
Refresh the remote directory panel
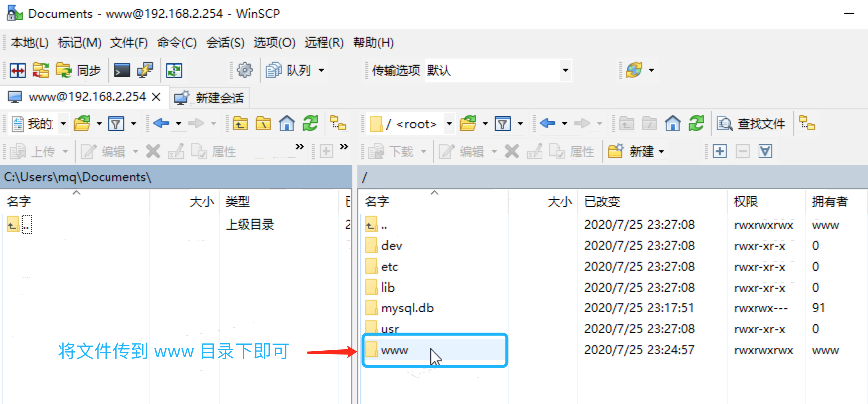click(696, 124)
